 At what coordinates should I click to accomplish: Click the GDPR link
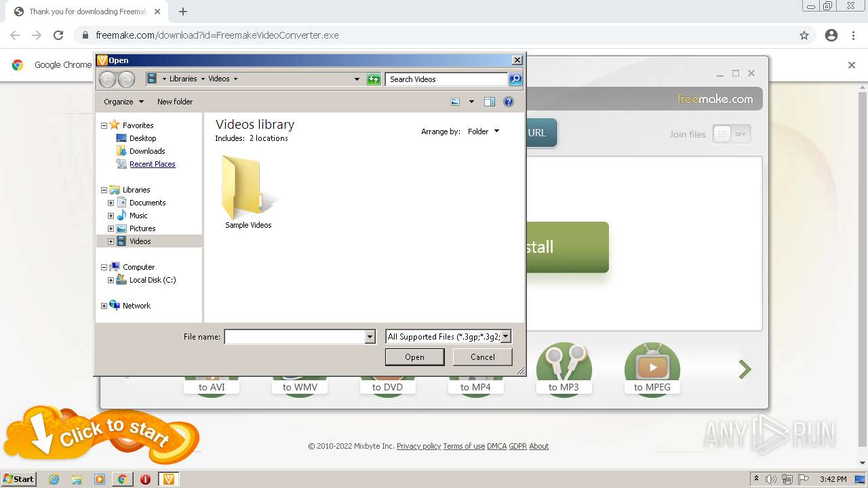click(517, 446)
